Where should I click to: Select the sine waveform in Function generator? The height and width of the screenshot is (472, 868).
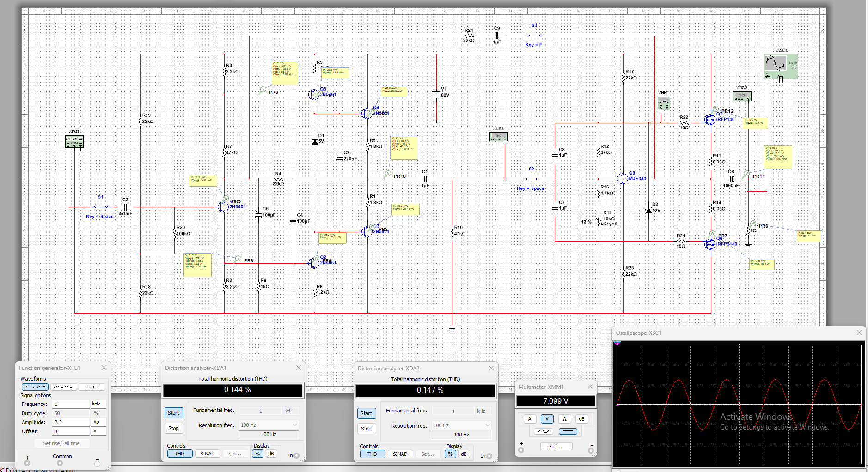click(35, 387)
